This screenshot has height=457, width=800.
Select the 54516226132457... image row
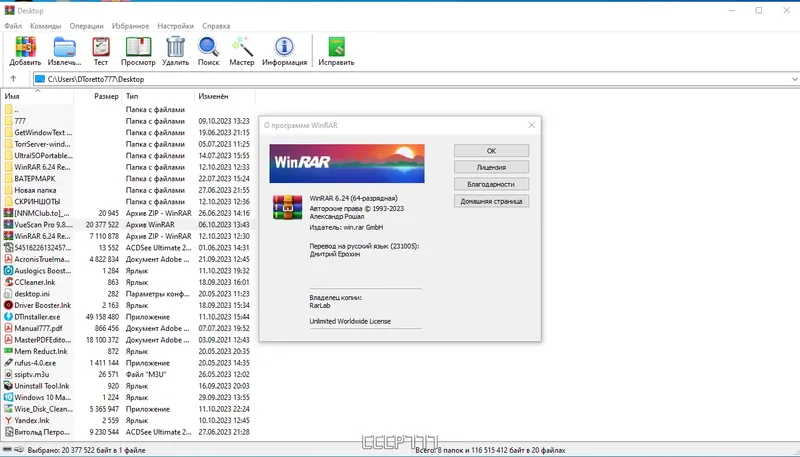[128, 248]
